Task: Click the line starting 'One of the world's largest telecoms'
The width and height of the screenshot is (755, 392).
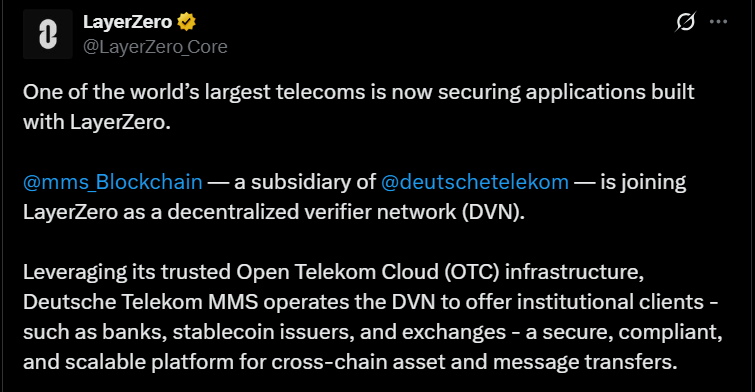Action: 359,92
